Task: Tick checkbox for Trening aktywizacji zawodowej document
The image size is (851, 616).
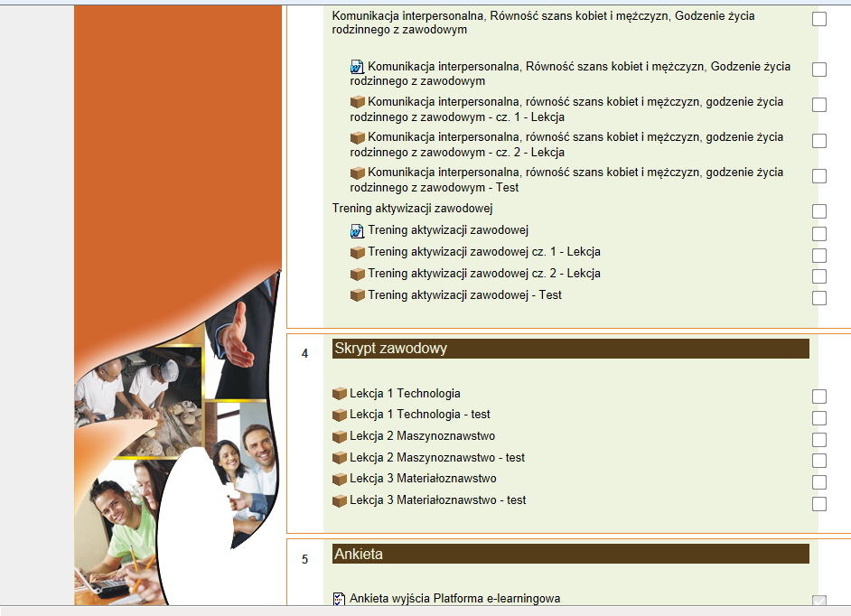Action: tap(819, 234)
